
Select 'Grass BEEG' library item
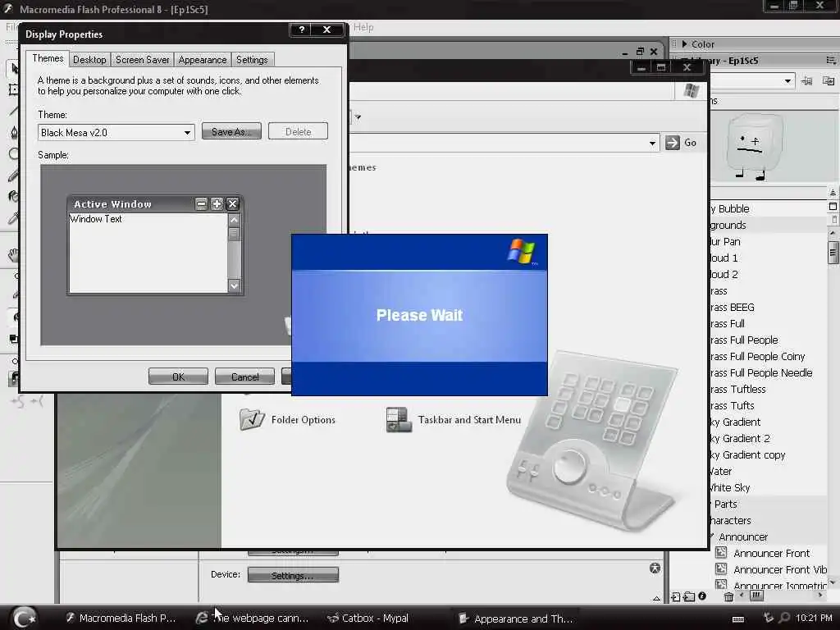pyautogui.click(x=733, y=307)
